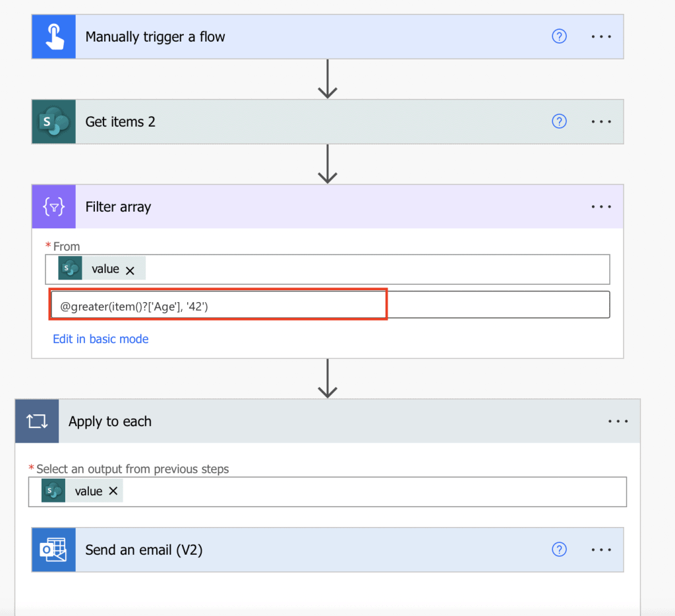Screen dimensions: 675x616
Task: Click the arrow connector below Filter array
Action: point(328,379)
